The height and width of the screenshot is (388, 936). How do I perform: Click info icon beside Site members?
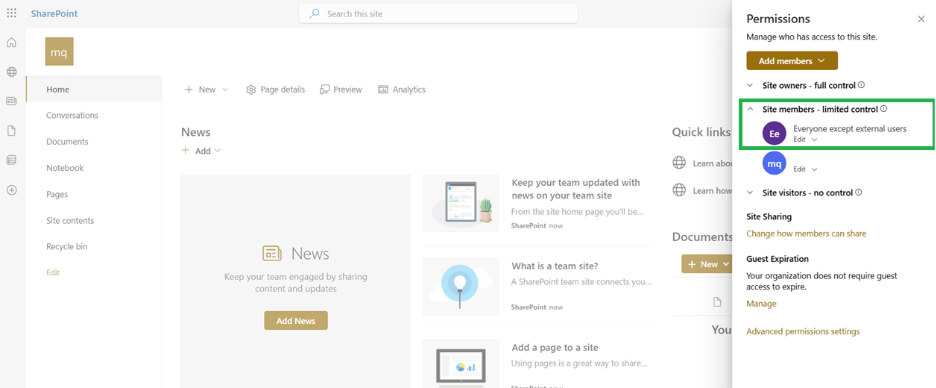tap(883, 109)
